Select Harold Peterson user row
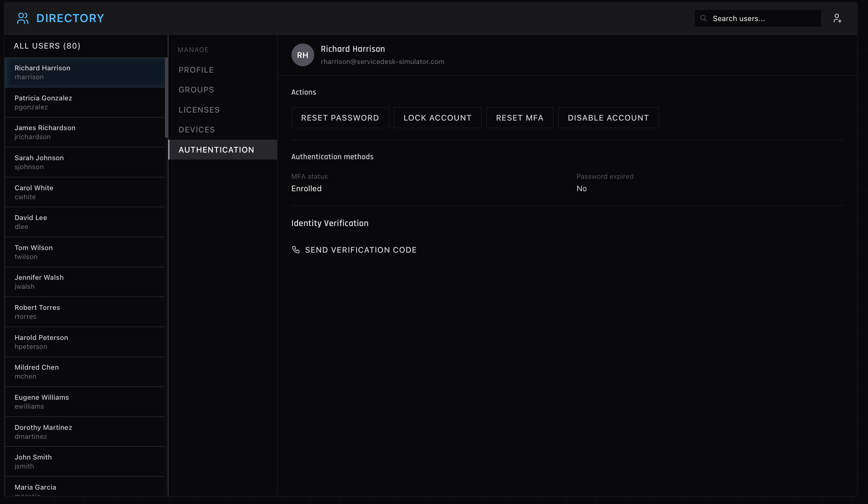The image size is (868, 504). [x=85, y=342]
